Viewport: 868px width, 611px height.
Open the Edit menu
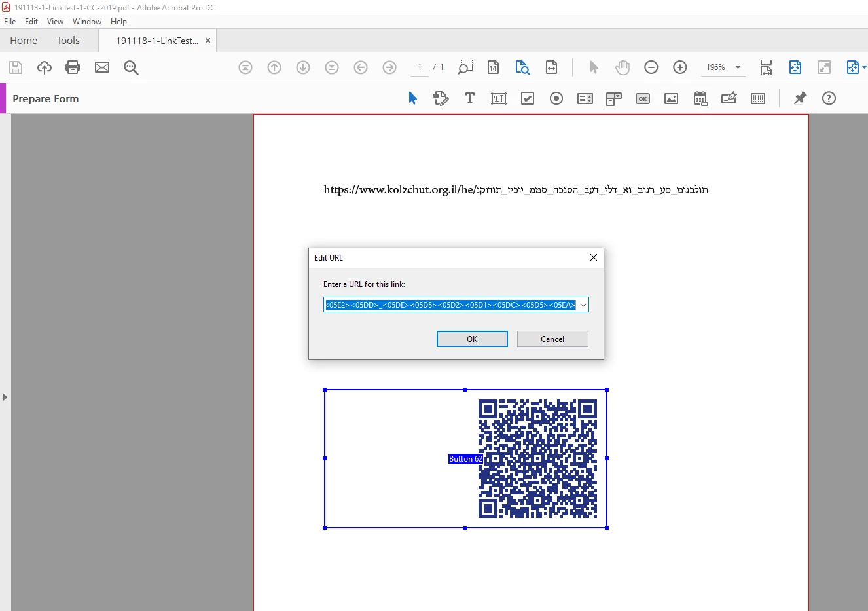click(x=31, y=22)
